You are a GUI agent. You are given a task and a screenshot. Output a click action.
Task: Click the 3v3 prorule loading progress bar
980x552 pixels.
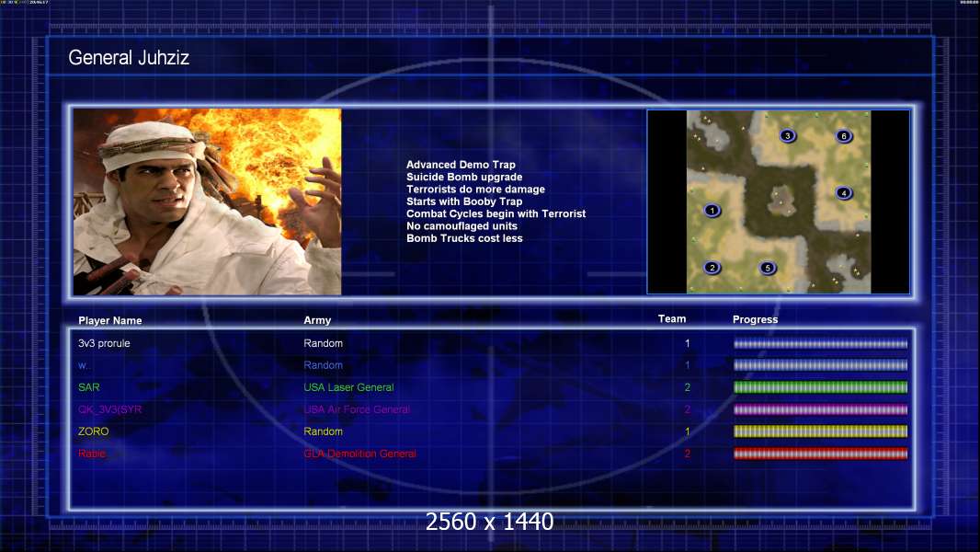[821, 344]
